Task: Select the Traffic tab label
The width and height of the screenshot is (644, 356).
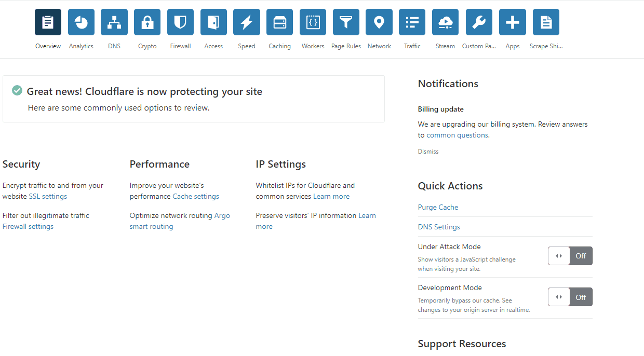Action: pyautogui.click(x=412, y=46)
